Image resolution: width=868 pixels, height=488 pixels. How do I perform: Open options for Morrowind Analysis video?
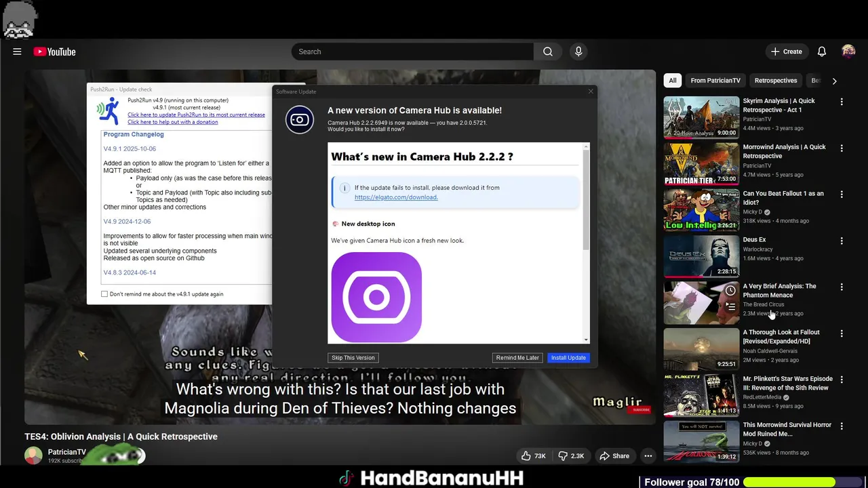point(842,148)
